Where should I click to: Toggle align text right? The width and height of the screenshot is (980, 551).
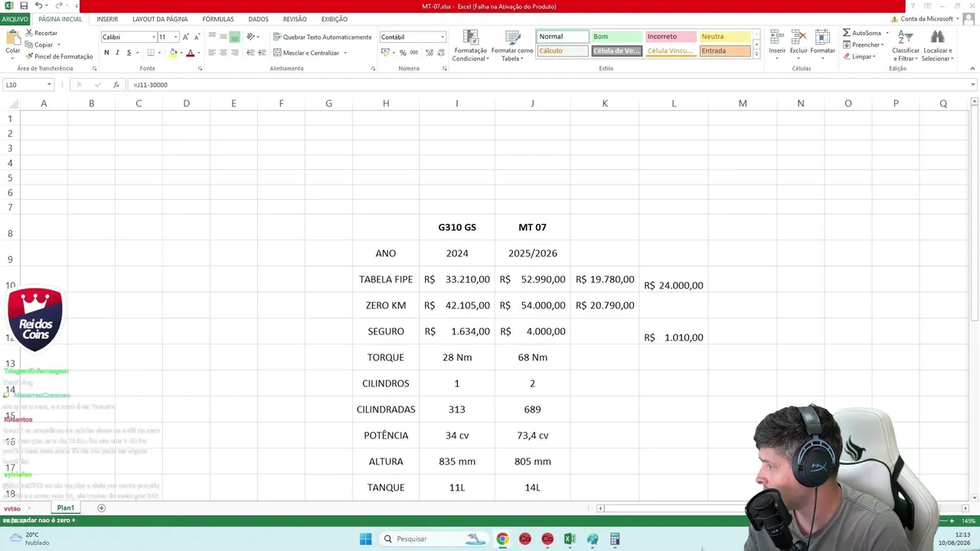pos(235,53)
